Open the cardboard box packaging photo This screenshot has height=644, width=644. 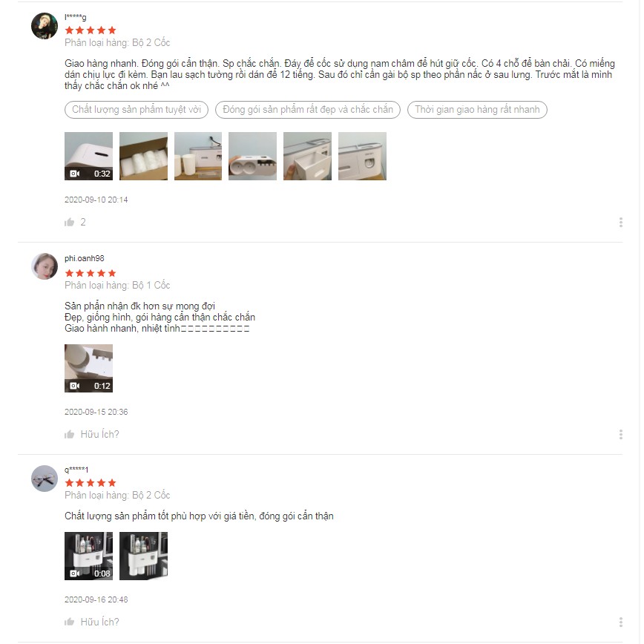click(x=143, y=156)
